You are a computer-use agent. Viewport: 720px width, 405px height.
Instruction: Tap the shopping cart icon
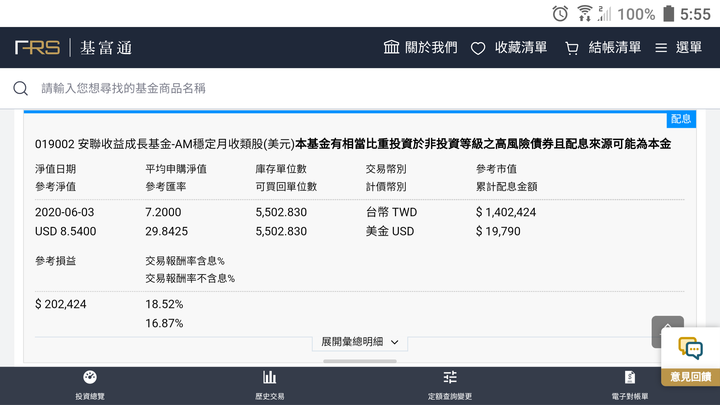click(x=572, y=48)
